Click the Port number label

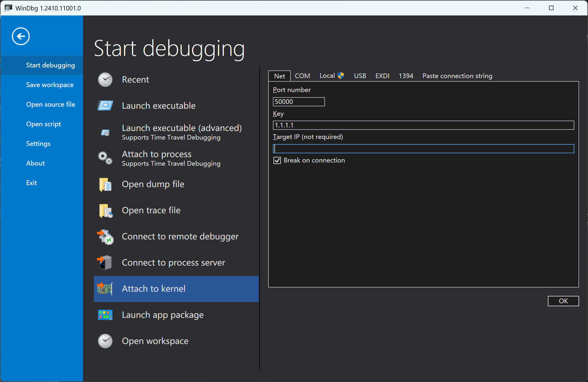[292, 90]
